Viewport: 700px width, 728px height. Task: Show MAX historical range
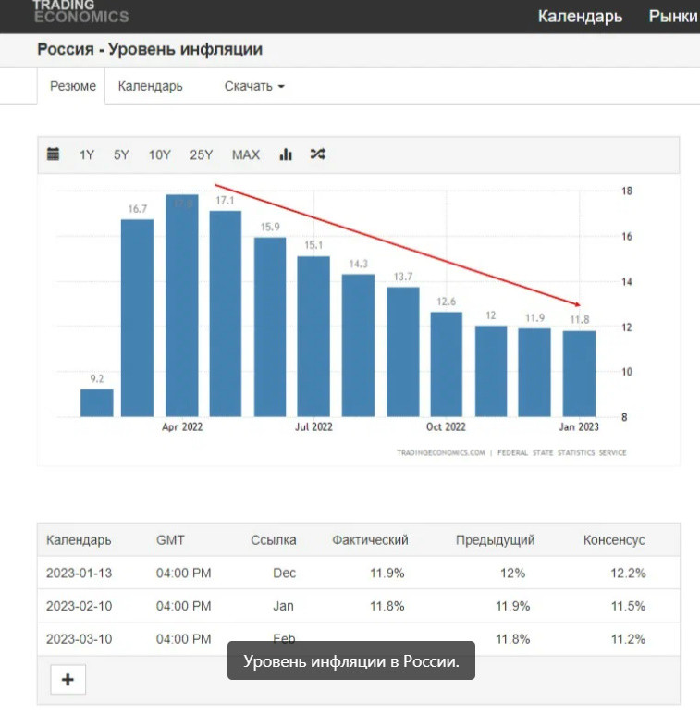(x=246, y=154)
